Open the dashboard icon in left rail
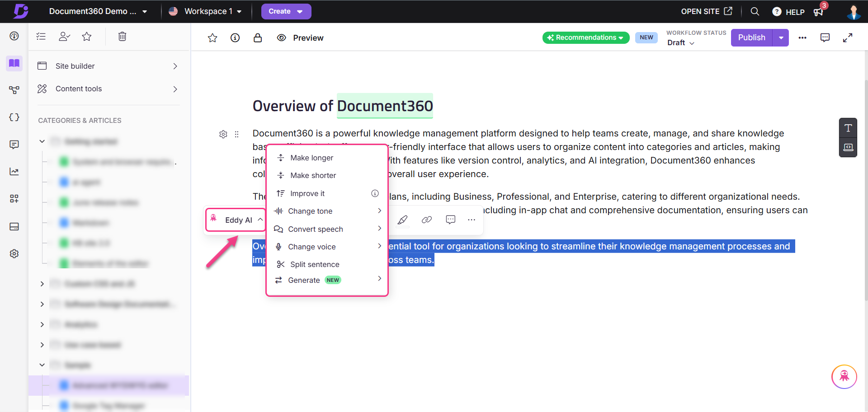 tap(14, 36)
